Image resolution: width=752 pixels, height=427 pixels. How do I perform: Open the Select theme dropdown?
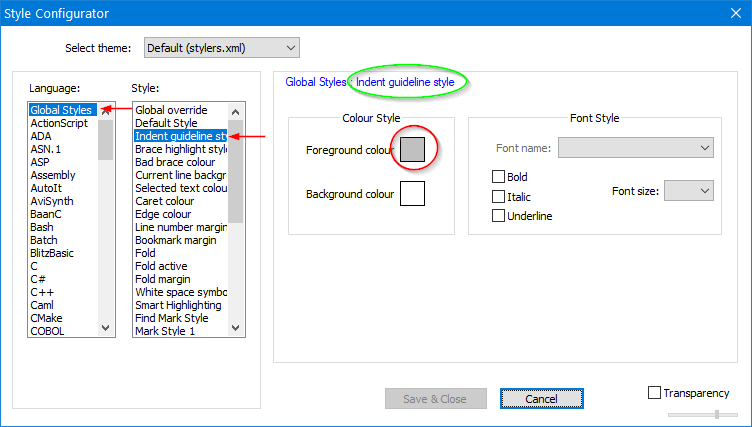pos(221,48)
